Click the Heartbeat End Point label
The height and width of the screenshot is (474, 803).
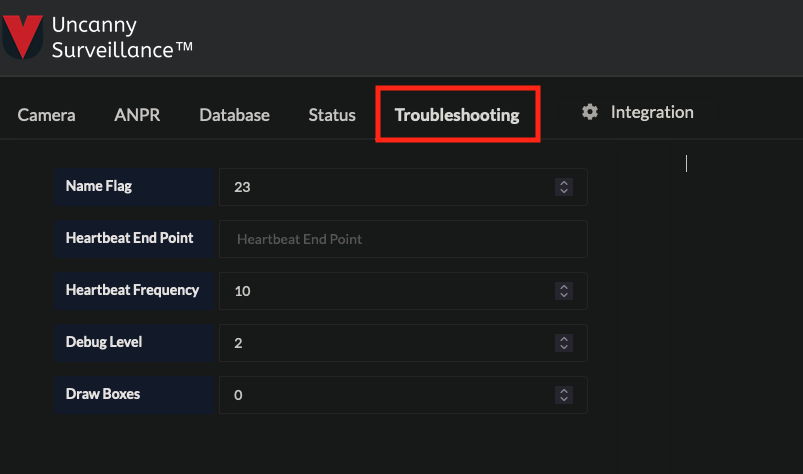129,238
